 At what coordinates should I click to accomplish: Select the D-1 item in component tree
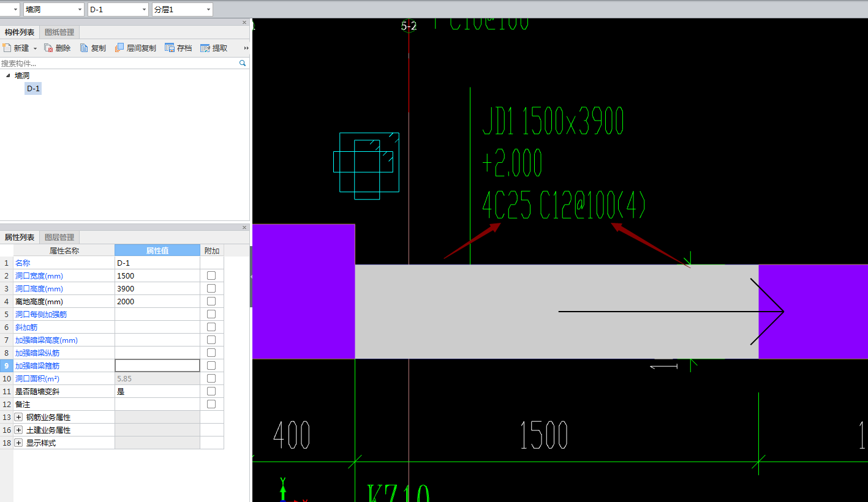34,89
